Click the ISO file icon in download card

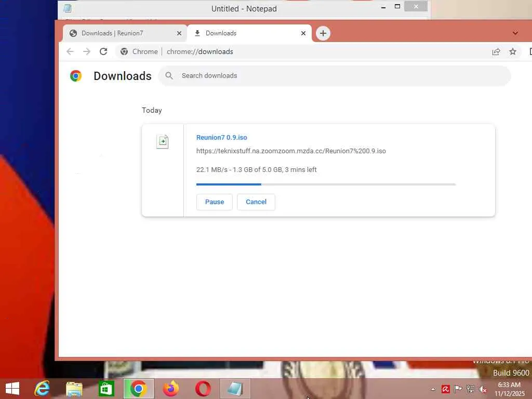tap(163, 141)
